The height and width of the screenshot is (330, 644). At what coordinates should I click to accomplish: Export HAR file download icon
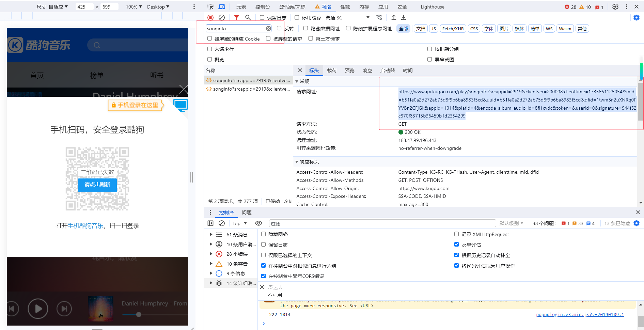pyautogui.click(x=404, y=17)
